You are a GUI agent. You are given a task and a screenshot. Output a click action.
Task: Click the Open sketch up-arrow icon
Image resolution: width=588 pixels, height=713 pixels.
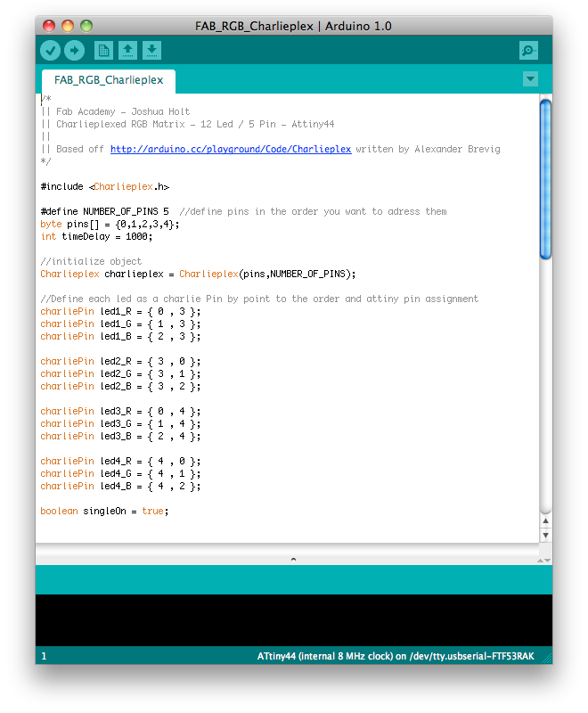pyautogui.click(x=127, y=51)
